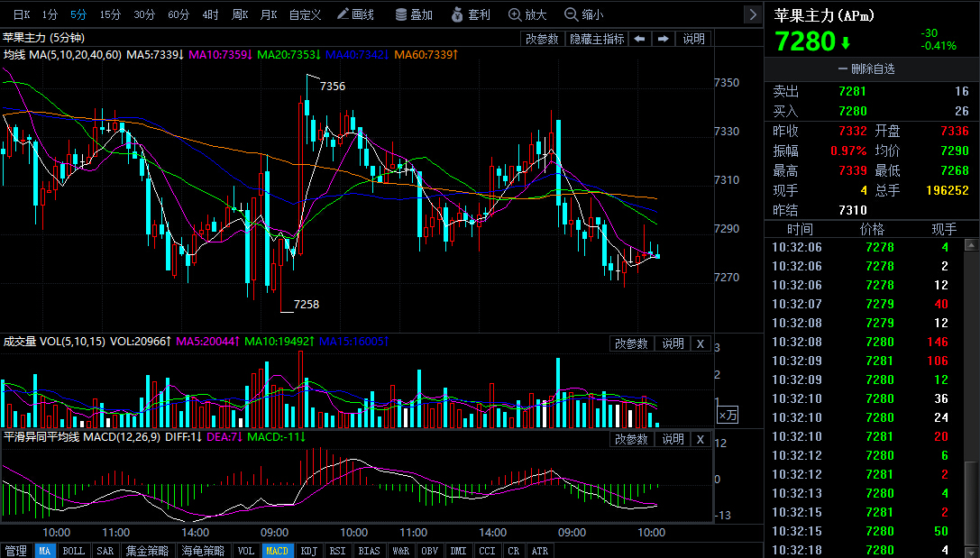
Task: Click the 买入 price 7280
Action: pos(853,111)
